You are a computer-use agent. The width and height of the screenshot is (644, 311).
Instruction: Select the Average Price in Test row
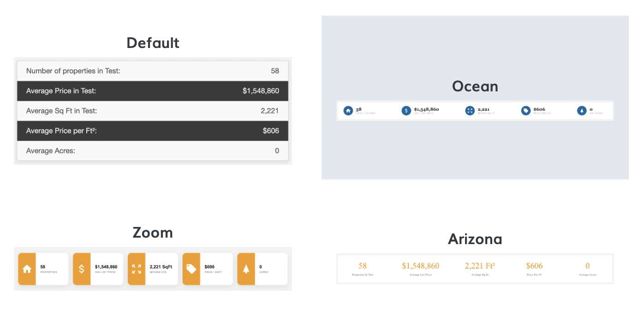[153, 91]
